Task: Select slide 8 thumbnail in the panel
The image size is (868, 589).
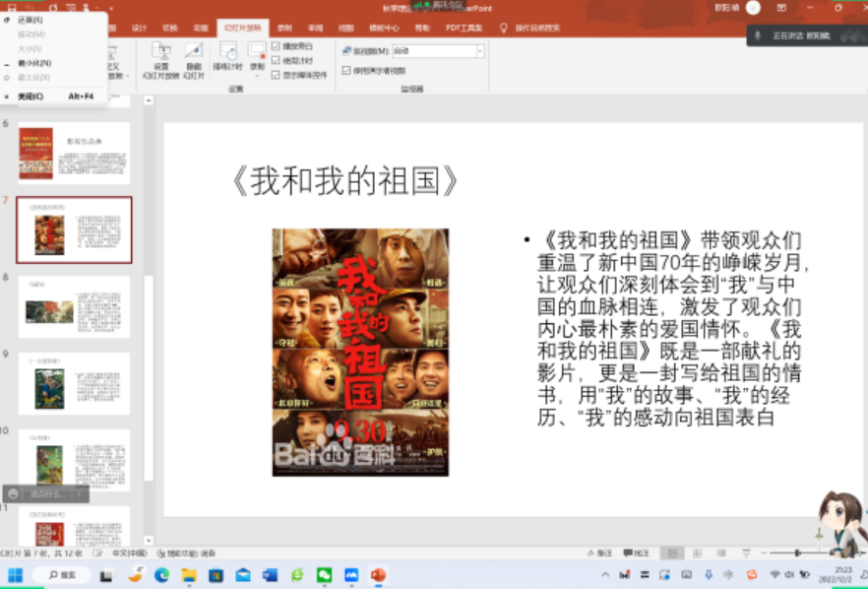Action: tap(74, 306)
